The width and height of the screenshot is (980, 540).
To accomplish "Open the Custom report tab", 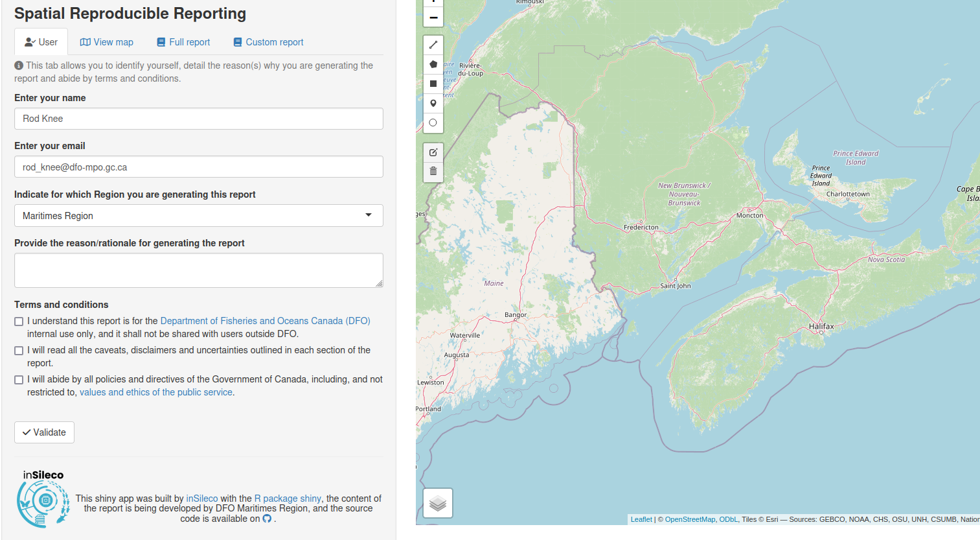I will click(x=268, y=42).
